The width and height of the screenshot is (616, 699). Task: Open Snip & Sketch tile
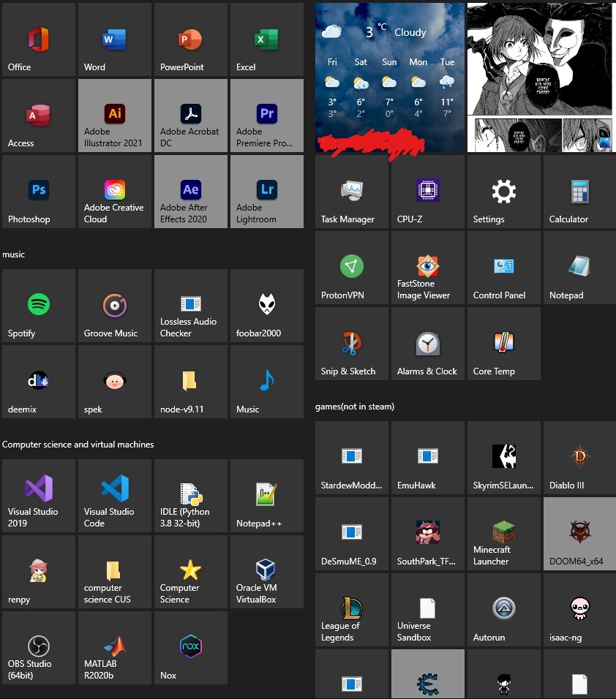352,344
